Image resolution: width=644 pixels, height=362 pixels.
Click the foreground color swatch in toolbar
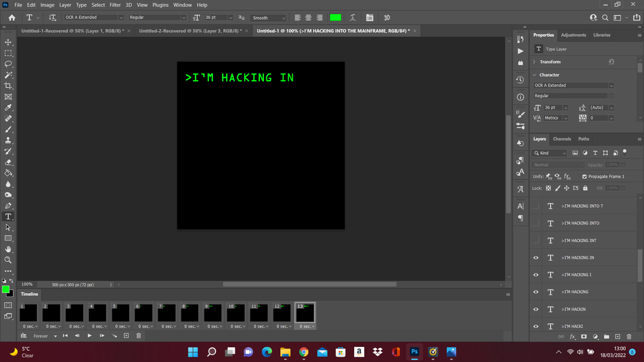click(x=5, y=289)
